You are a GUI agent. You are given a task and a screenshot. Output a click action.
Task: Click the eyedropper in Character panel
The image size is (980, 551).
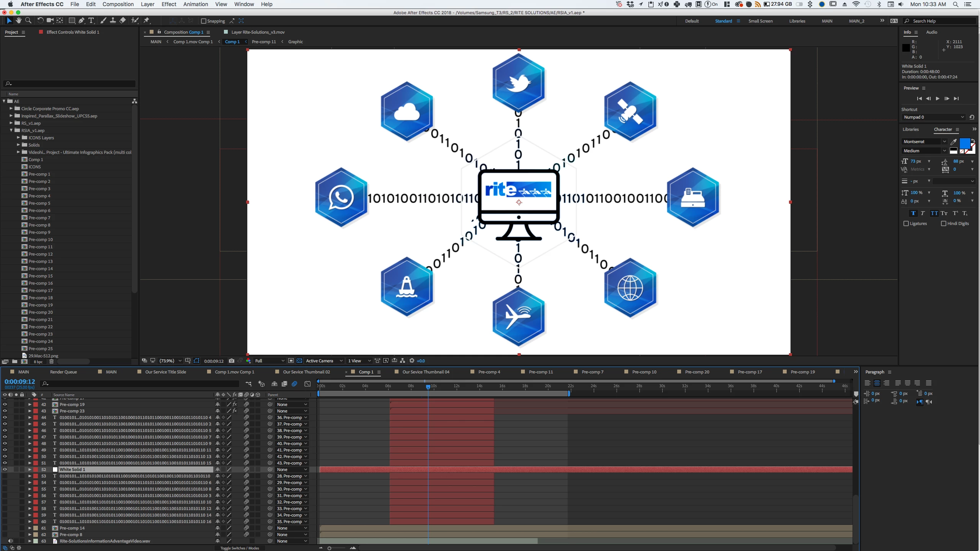[953, 142]
